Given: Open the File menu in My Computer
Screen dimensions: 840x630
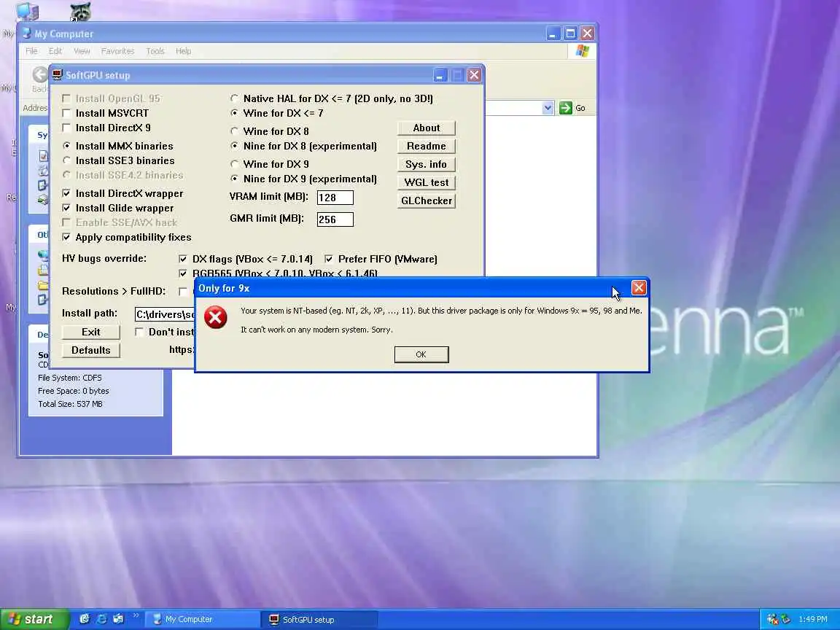Looking at the screenshot, I should pos(31,51).
